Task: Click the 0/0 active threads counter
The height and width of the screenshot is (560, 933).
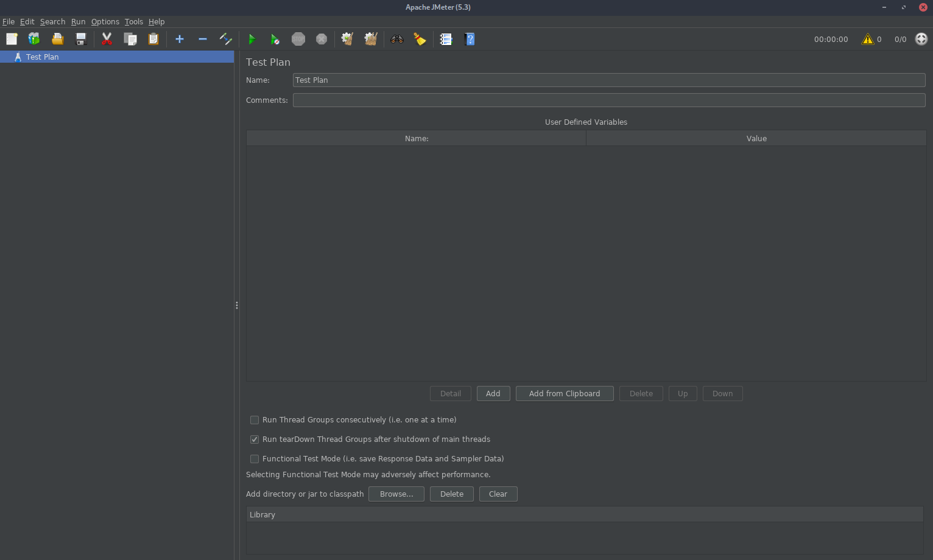Action: pyautogui.click(x=901, y=39)
